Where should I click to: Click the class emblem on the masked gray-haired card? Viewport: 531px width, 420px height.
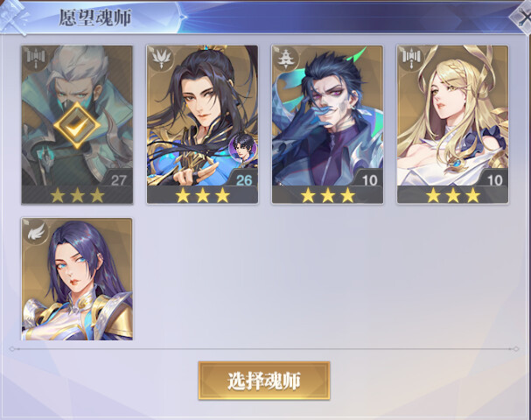click(x=36, y=58)
